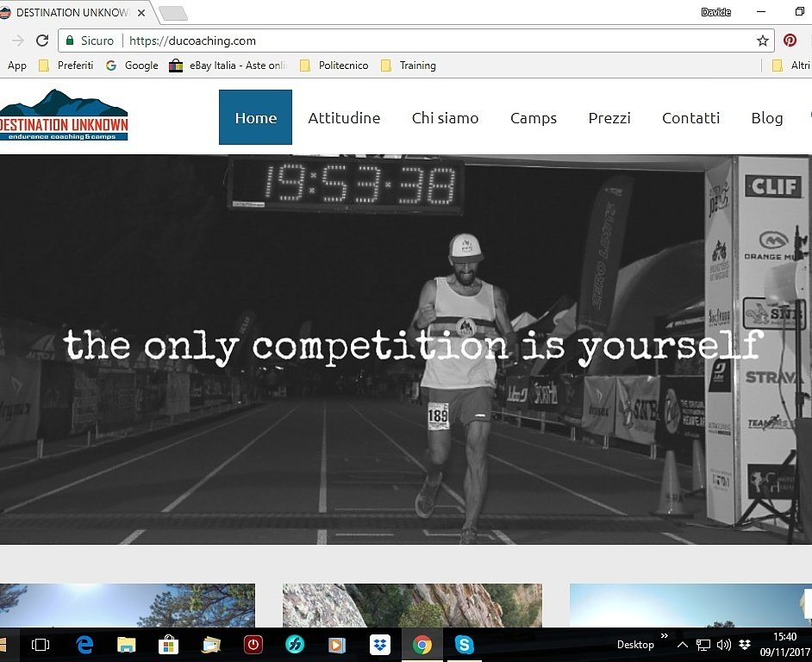Open the Attitudine menu item
Image resolution: width=812 pixels, height=662 pixels.
click(344, 118)
